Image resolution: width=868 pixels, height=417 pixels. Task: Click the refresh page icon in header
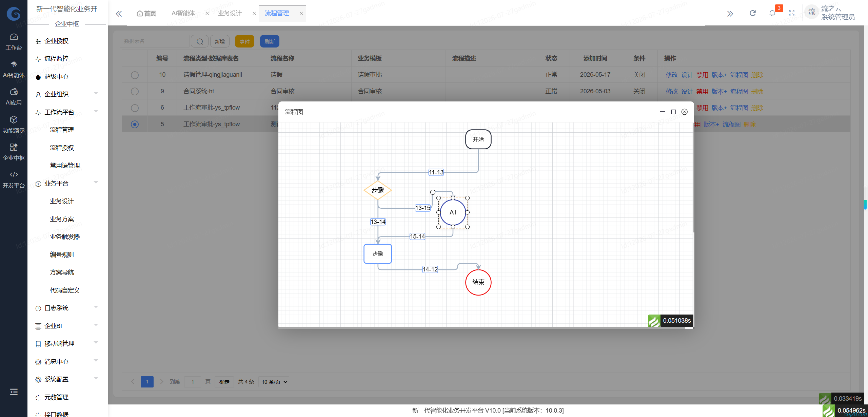pyautogui.click(x=752, y=13)
